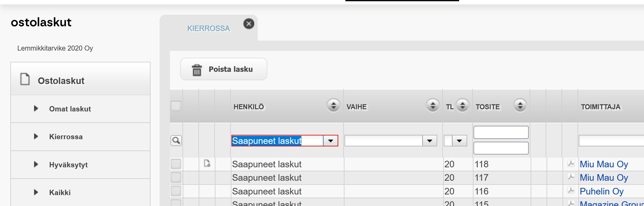Open Miu Mau Oy link, voucher 118

(x=604, y=164)
